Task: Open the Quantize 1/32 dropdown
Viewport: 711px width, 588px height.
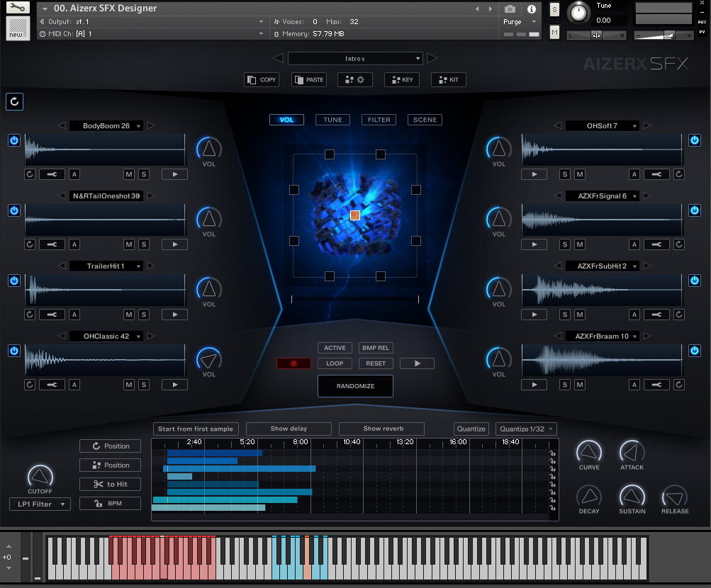Action: 526,429
